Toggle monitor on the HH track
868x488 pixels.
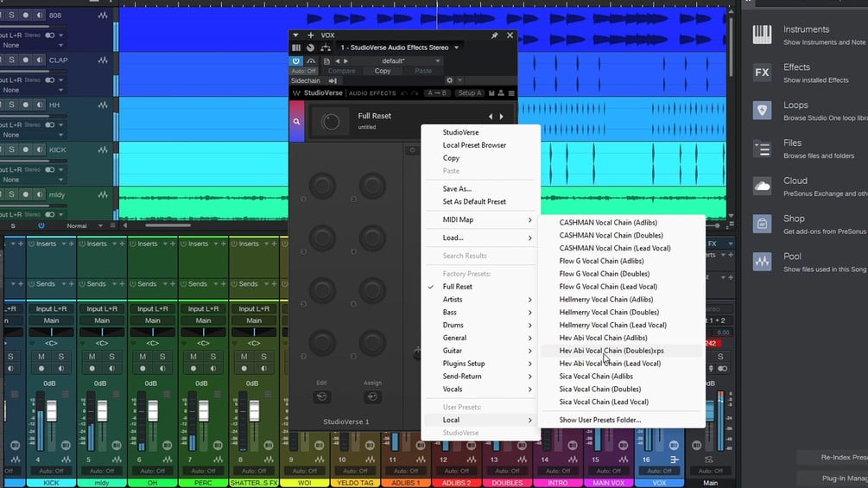[40, 105]
